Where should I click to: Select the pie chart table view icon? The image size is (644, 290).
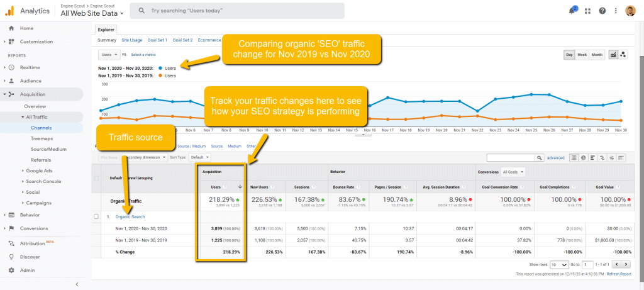point(584,157)
